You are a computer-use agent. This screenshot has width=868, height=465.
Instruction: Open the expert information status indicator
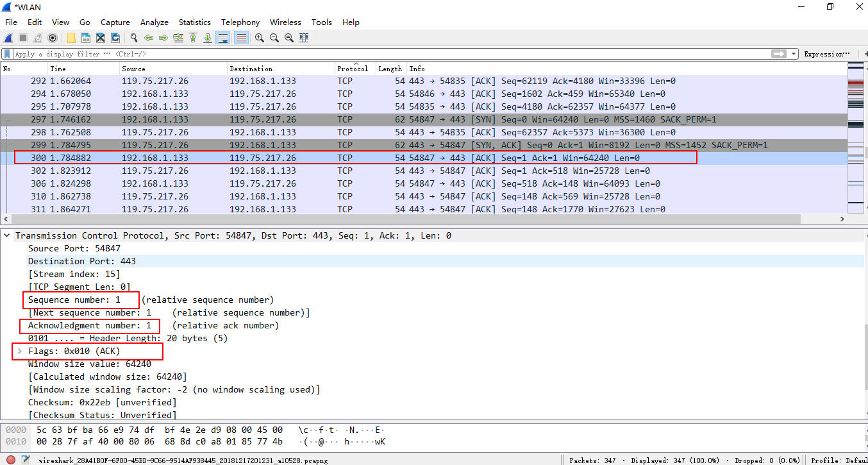pos(11,460)
